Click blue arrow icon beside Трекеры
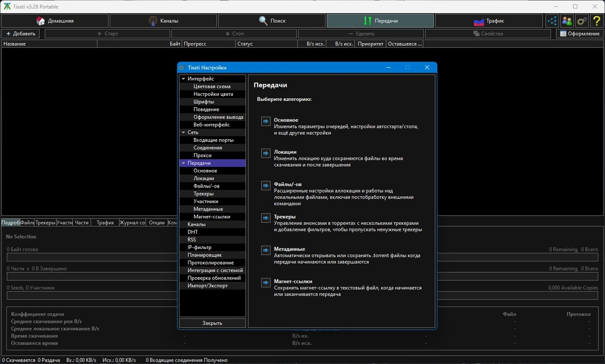The width and height of the screenshot is (605, 364). (x=266, y=218)
